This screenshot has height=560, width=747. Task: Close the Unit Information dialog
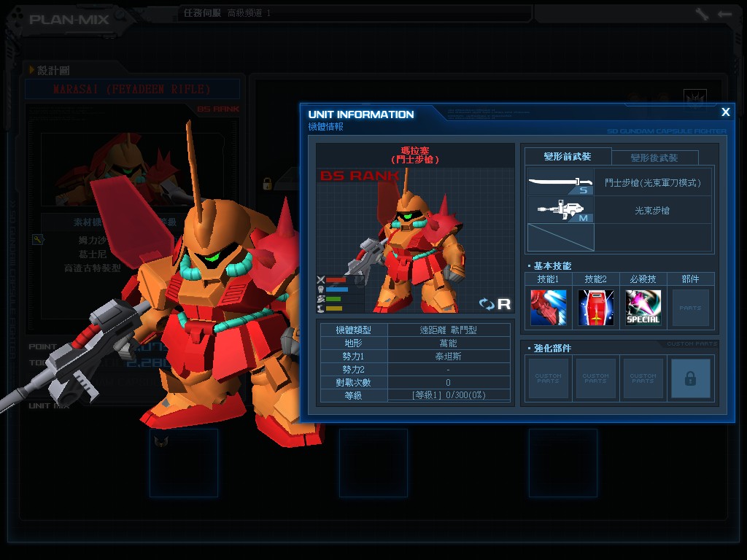[726, 112]
